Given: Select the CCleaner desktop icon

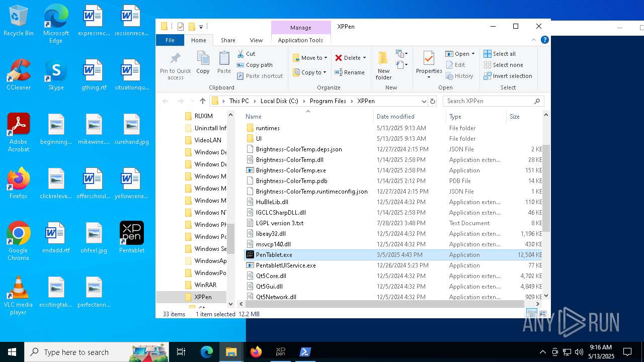Looking at the screenshot, I should [x=19, y=75].
